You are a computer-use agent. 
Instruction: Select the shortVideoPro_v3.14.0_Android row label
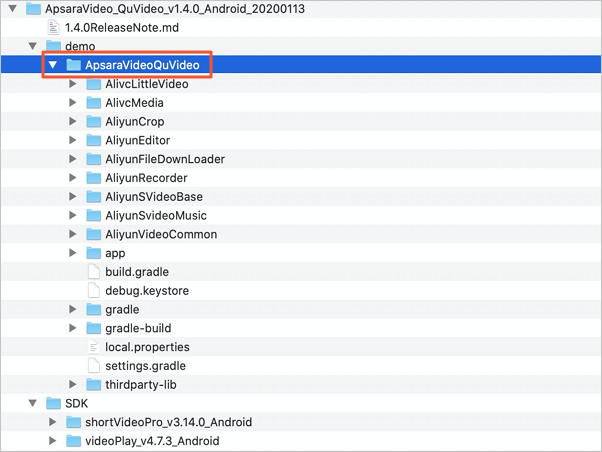pos(169,422)
